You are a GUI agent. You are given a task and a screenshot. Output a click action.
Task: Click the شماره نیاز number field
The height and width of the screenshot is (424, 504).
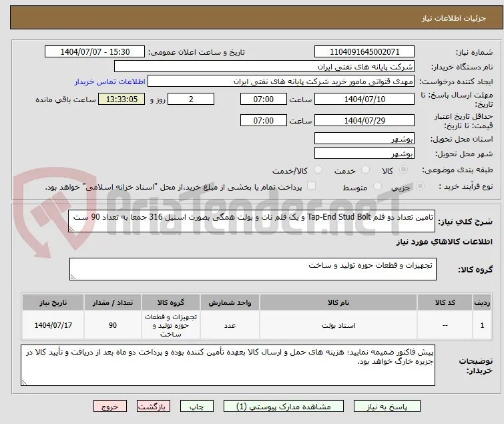point(364,52)
